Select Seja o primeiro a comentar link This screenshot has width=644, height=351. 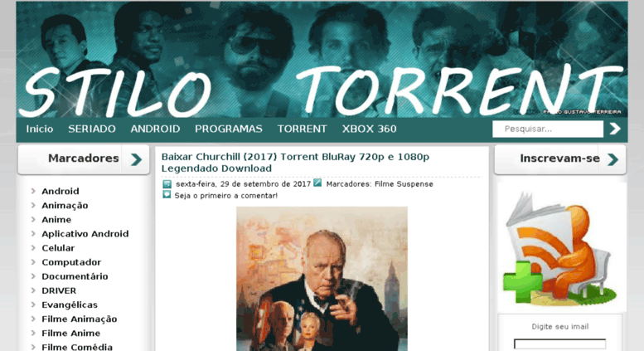(x=226, y=196)
